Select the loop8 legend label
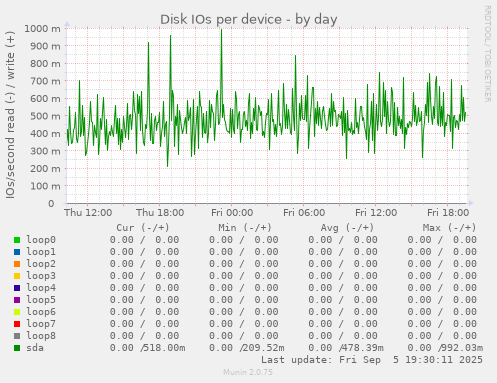Image resolution: width=497 pixels, height=383 pixels. click(x=41, y=336)
